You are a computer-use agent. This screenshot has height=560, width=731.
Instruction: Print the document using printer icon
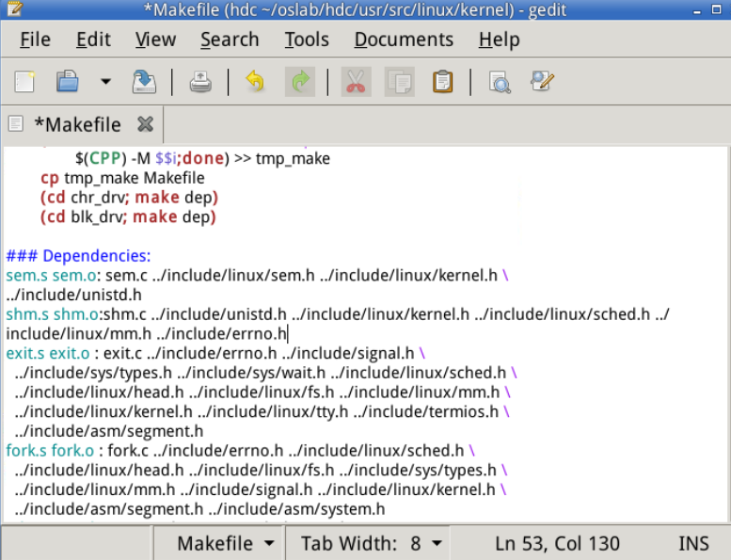pos(200,82)
